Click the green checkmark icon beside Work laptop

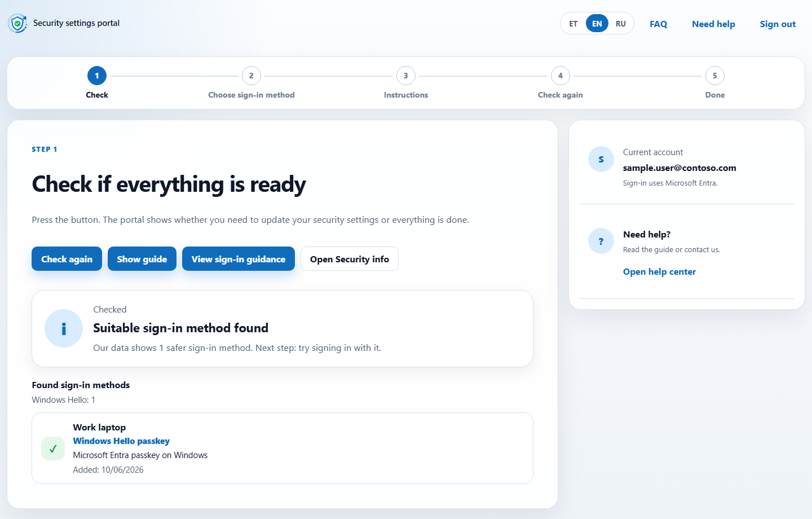[53, 448]
